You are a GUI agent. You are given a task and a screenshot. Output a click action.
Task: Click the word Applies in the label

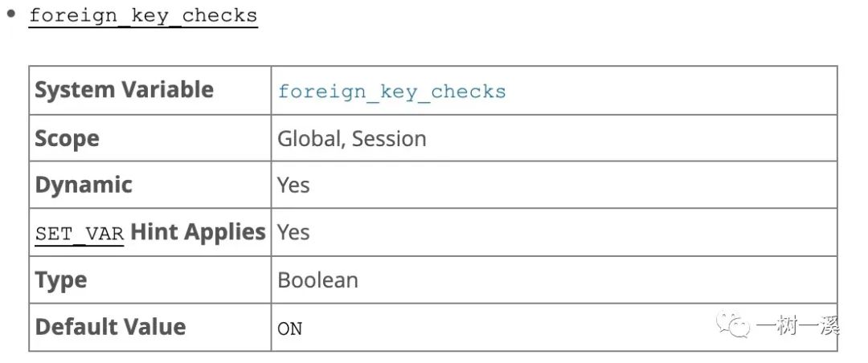pyautogui.click(x=225, y=232)
